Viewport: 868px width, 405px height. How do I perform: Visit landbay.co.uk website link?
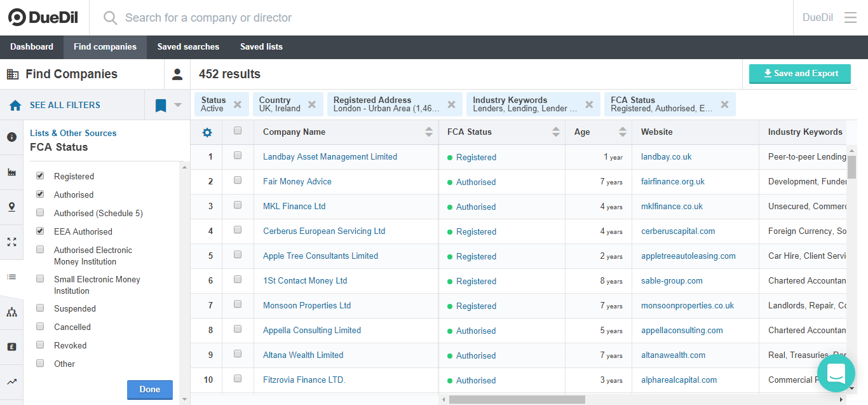(667, 157)
